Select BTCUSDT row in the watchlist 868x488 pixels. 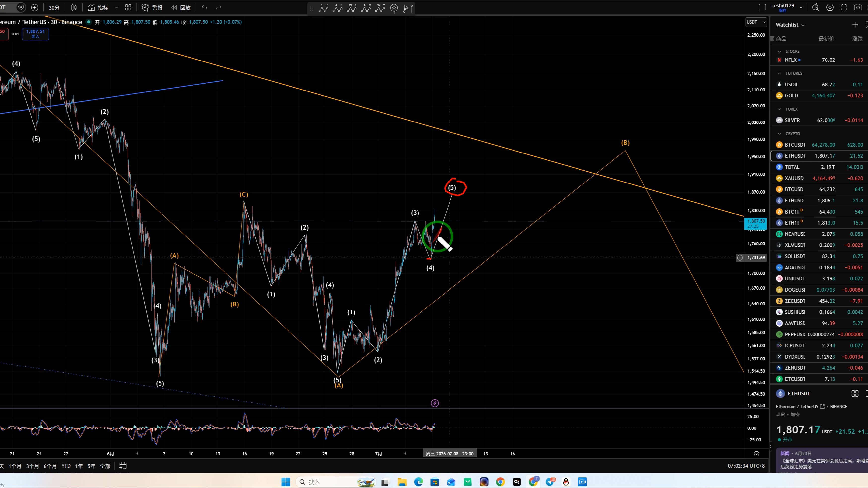point(819,145)
